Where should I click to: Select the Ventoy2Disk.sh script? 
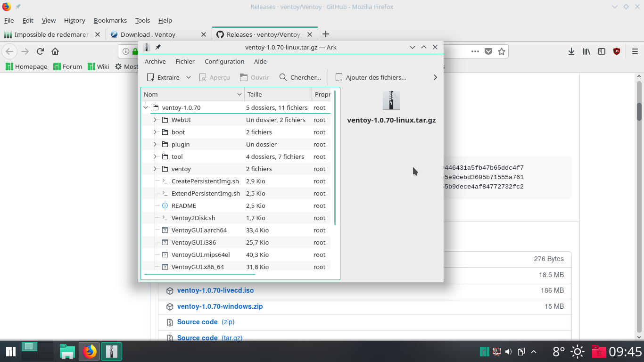pyautogui.click(x=193, y=218)
